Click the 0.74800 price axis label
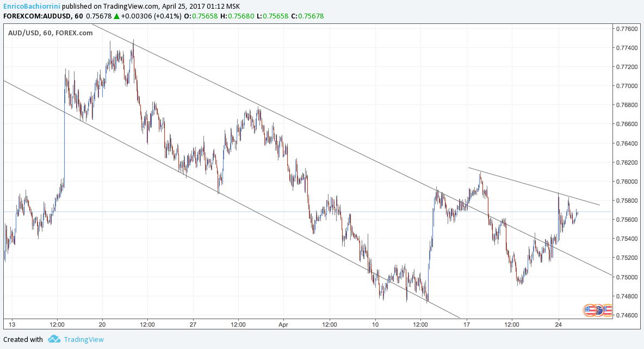The width and height of the screenshot is (644, 349). tap(627, 296)
